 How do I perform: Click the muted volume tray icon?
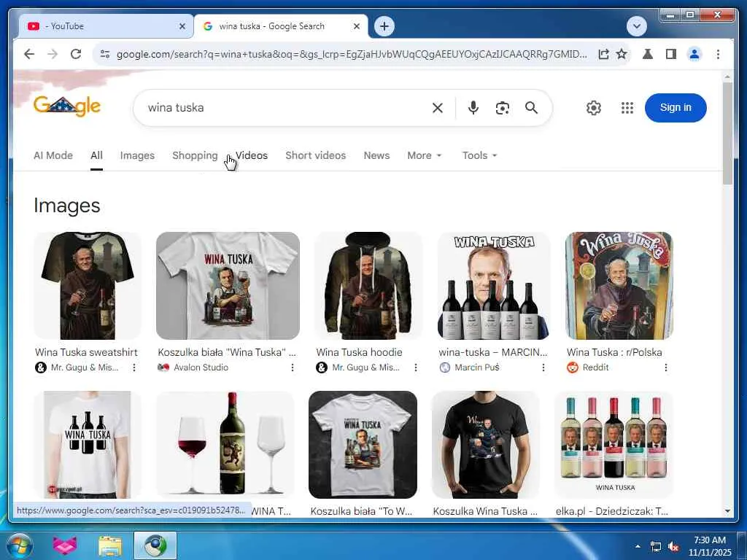[x=673, y=547]
